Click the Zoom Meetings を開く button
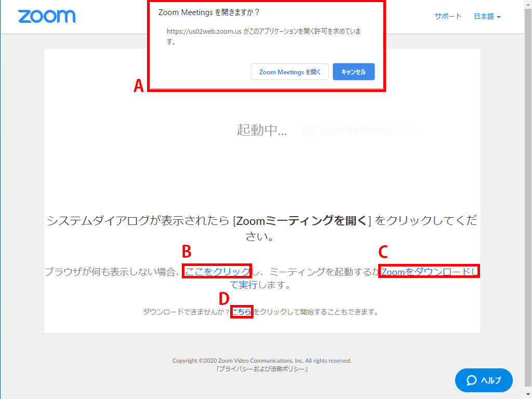Screen dimensions: 532x399 (x=290, y=72)
